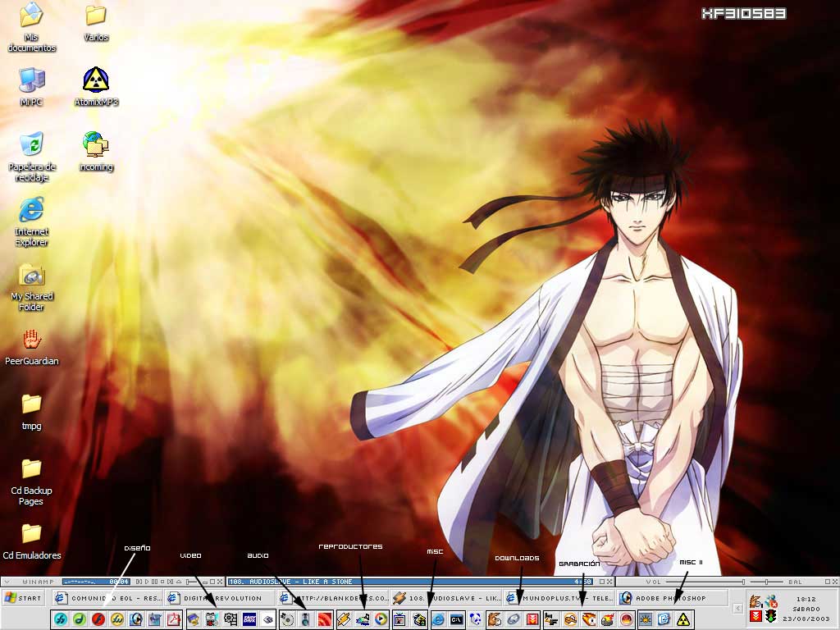Click Winamp previous track button
This screenshot has height=630, width=840.
[x=139, y=582]
